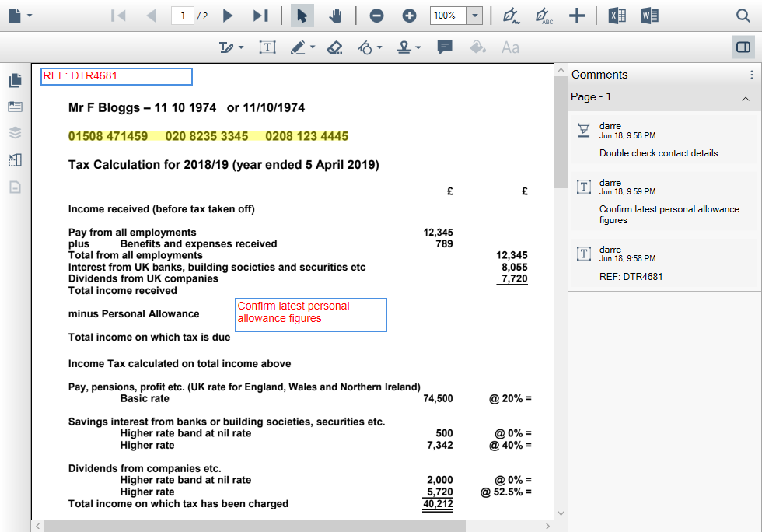Jump to the last page
Image resolution: width=762 pixels, height=532 pixels.
260,16
